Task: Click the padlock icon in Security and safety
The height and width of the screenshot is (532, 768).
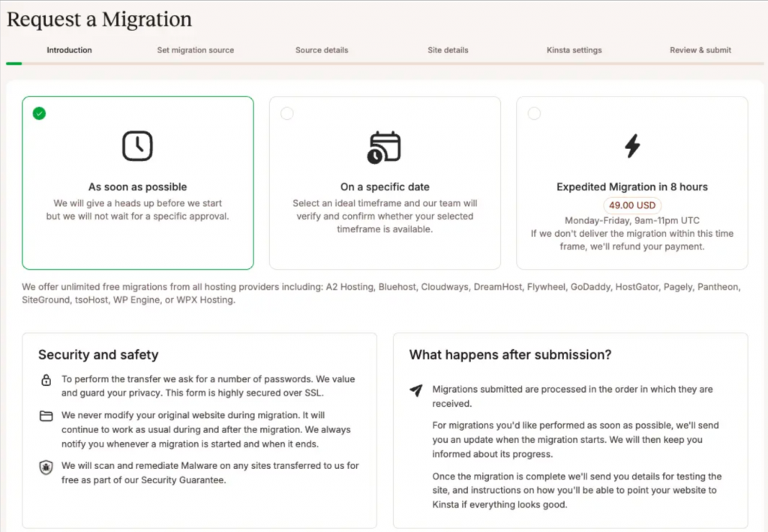Action: 46,380
